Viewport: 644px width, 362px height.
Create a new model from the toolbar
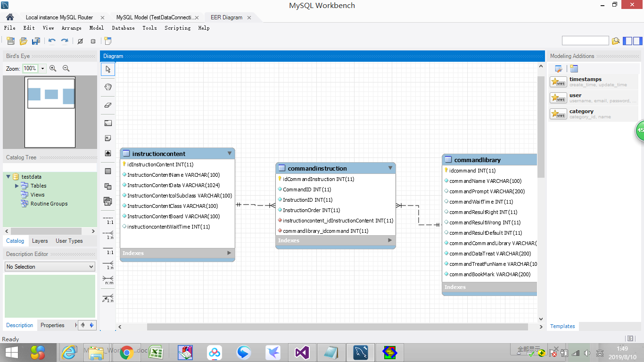click(10, 41)
